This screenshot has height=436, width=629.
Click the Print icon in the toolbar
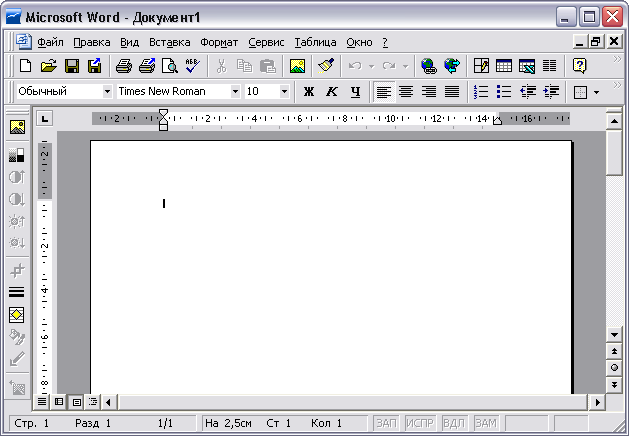pos(123,66)
